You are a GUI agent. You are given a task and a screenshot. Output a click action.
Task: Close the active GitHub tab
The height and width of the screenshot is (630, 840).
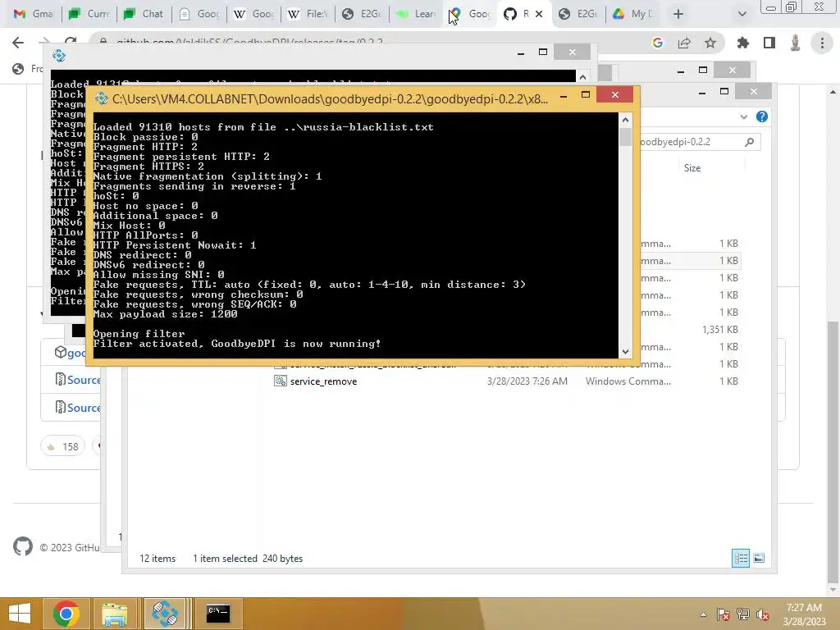click(539, 14)
